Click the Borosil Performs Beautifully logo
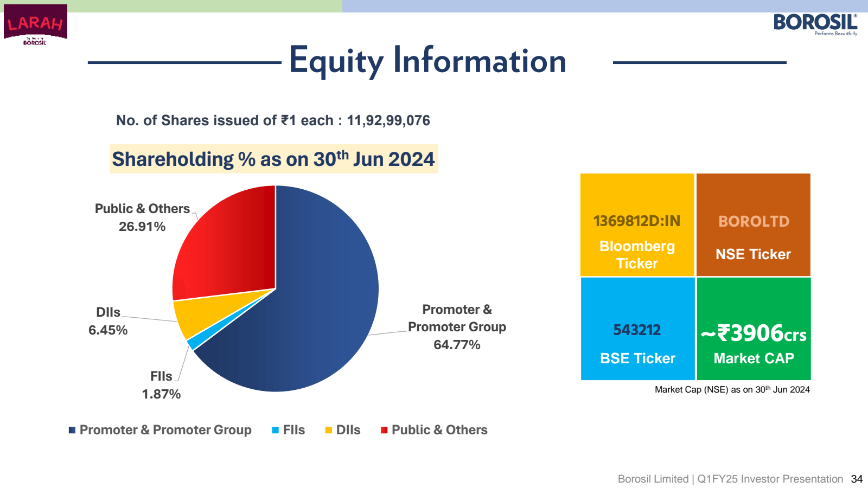The image size is (868, 488). (815, 24)
